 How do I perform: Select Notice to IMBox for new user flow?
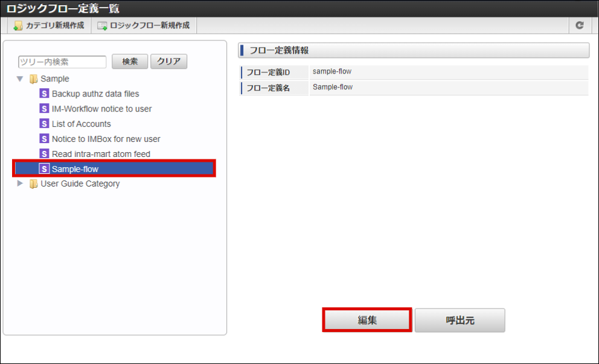click(106, 139)
